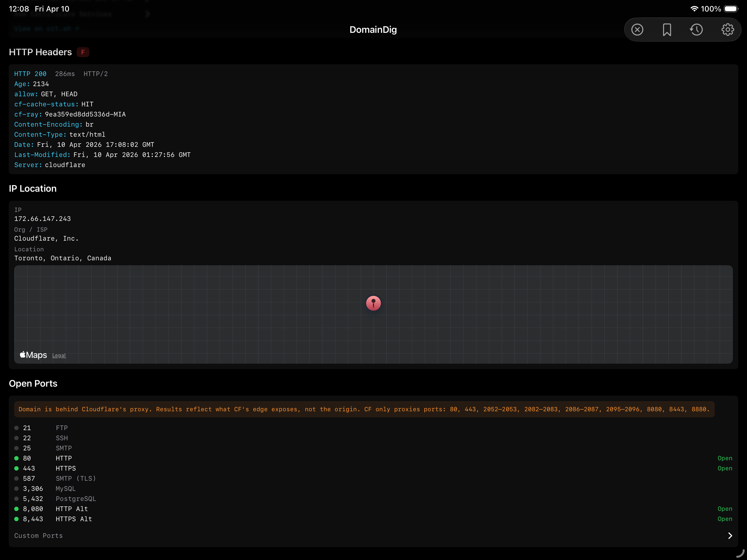
Task: Tap the "Fri Apr 10" date in status bar
Action: click(x=52, y=9)
